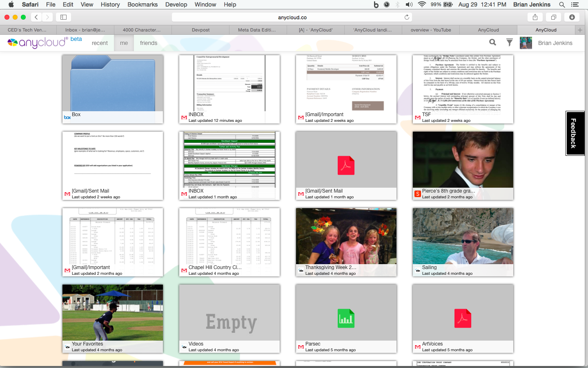This screenshot has height=368, width=588.
Task: Open INBOX card updated 1 month ago
Action: 229,166
